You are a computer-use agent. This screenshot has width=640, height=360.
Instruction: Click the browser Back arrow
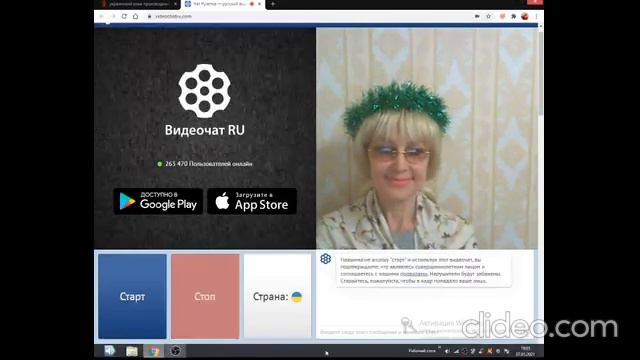(x=101, y=16)
